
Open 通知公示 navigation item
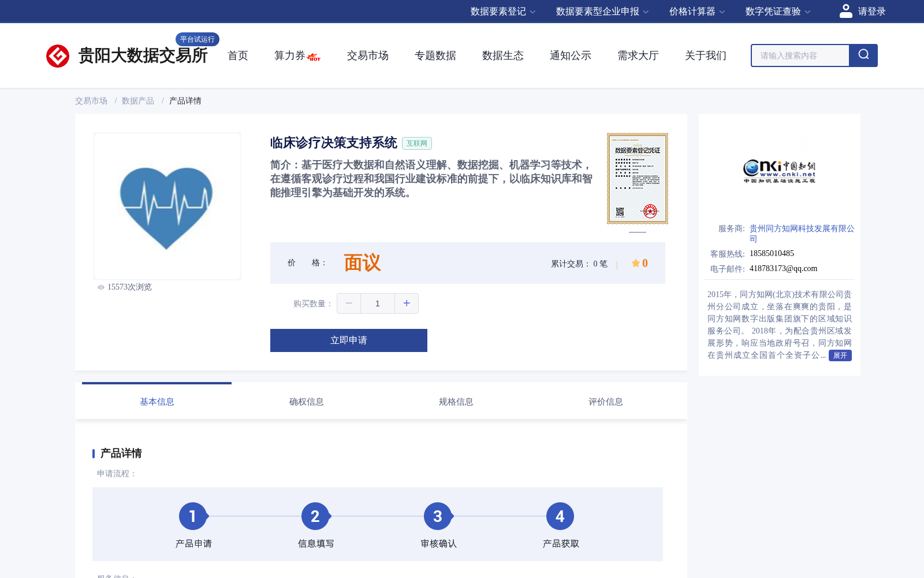pyautogui.click(x=571, y=55)
